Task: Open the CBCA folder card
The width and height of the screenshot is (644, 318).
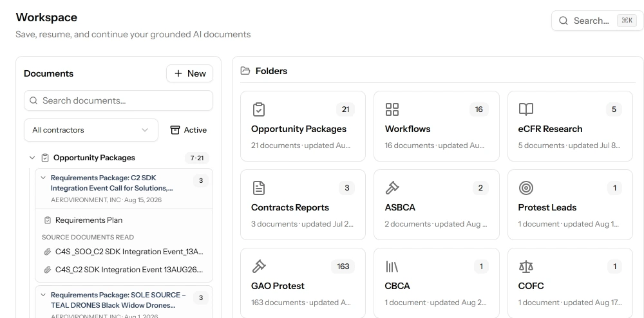Action: click(437, 283)
